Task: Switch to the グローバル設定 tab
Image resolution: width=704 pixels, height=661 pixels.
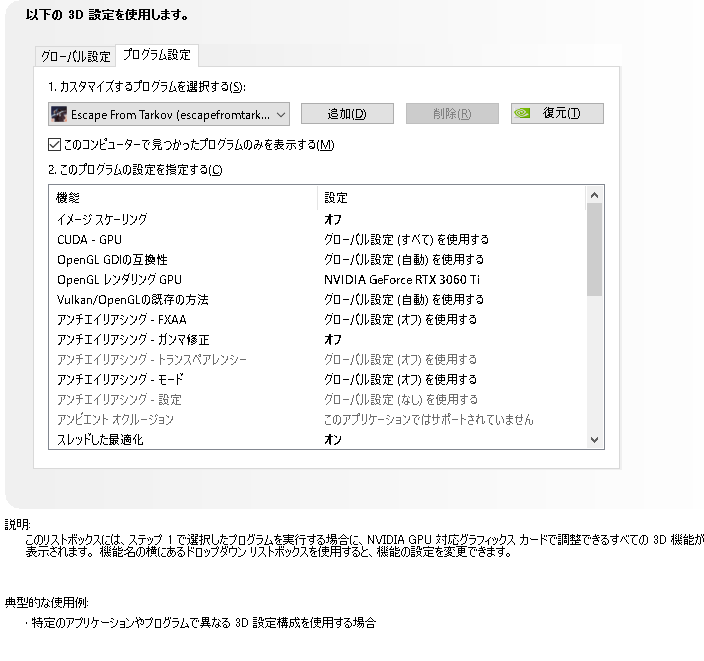Action: coord(75,57)
